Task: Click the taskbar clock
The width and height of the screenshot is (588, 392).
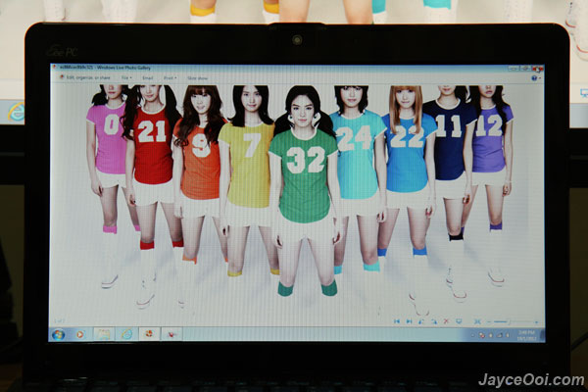Action: (x=527, y=335)
